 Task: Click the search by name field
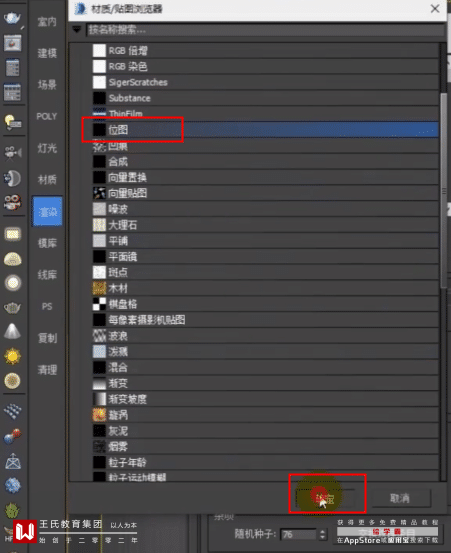click(264, 30)
